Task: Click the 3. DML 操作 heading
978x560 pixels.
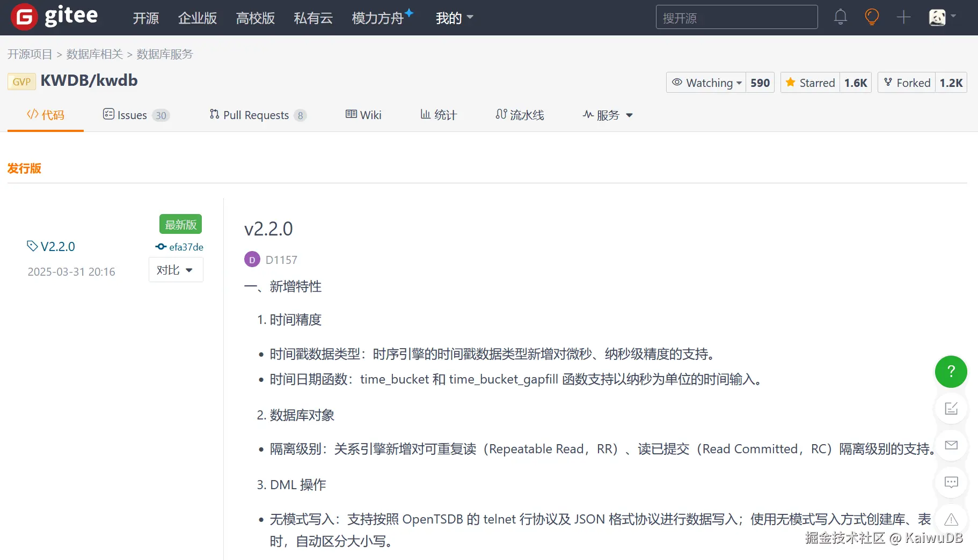Action: point(291,485)
